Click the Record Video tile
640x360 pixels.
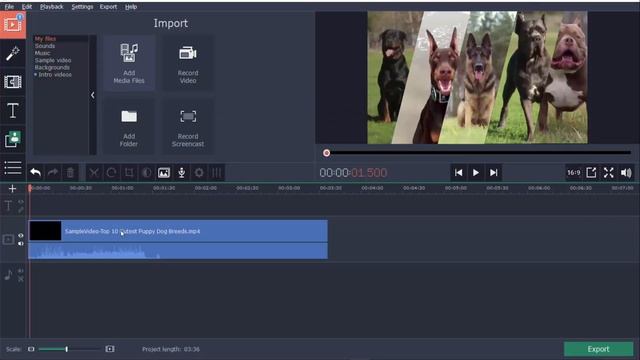188,63
